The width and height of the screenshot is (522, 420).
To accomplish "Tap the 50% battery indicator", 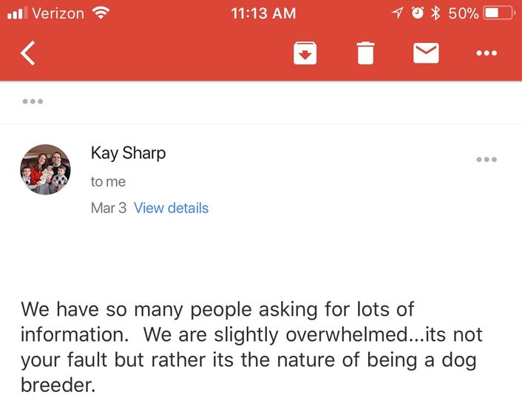I will [481, 13].
